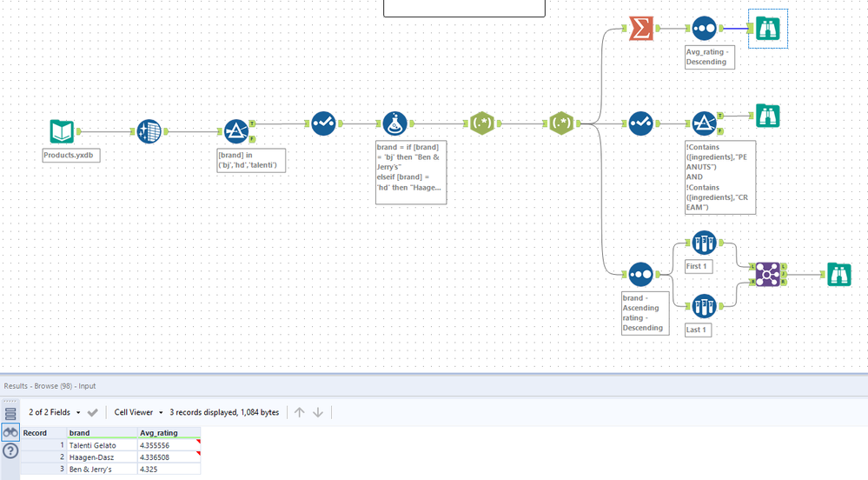Click the First 1 annotation label
Screen dimensions: 868x480
(x=699, y=267)
